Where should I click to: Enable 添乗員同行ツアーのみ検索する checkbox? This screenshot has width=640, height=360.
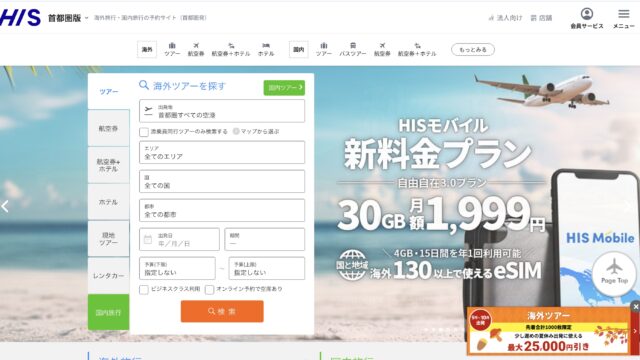pyautogui.click(x=144, y=132)
